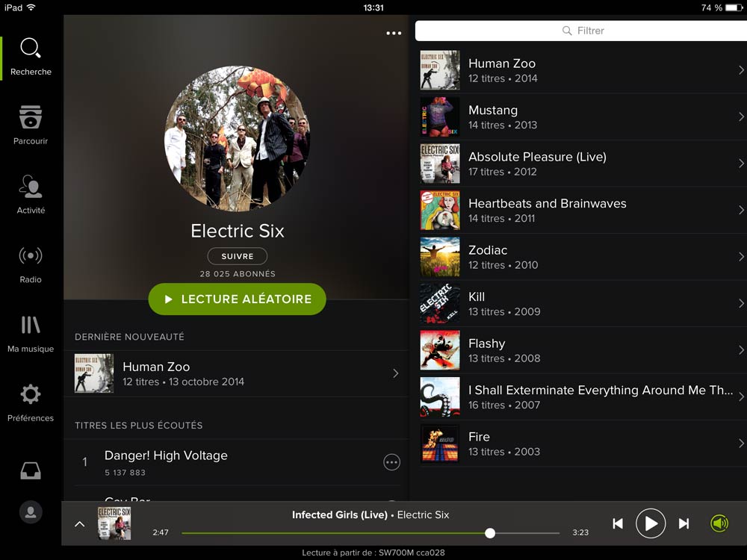
Task: Open Human Zoo 2014 album chevron
Action: coord(741,70)
